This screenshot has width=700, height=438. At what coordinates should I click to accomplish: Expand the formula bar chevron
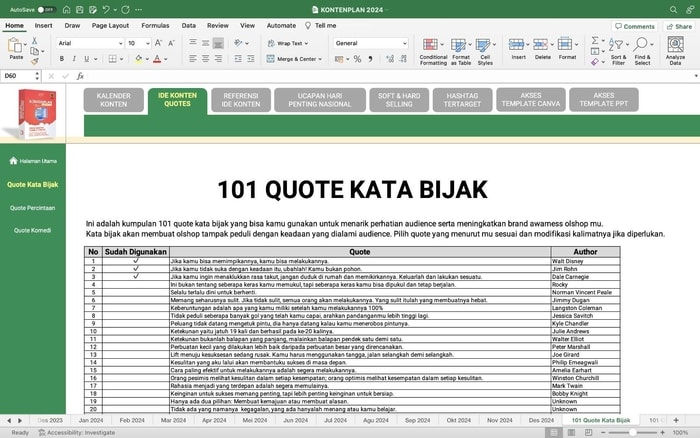(x=696, y=76)
